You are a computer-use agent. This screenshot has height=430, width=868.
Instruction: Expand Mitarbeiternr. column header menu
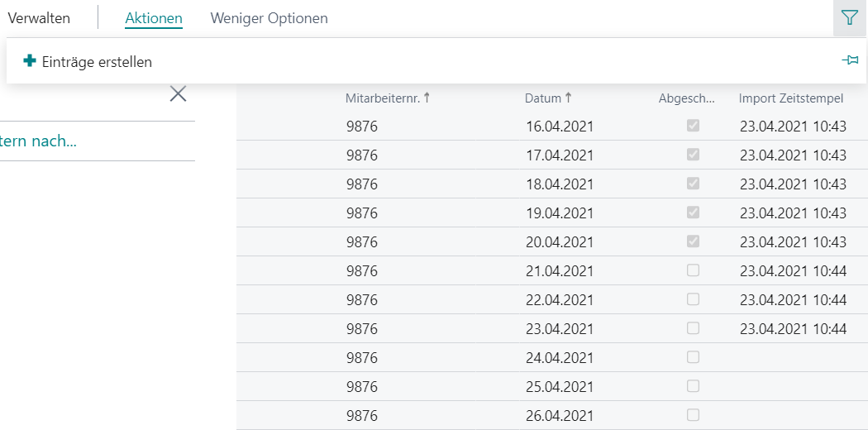click(x=383, y=98)
